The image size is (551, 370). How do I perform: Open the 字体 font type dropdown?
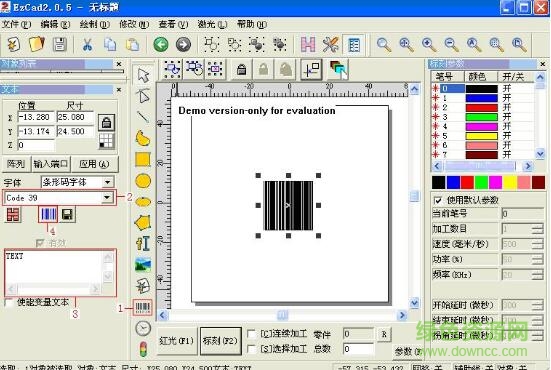108,182
